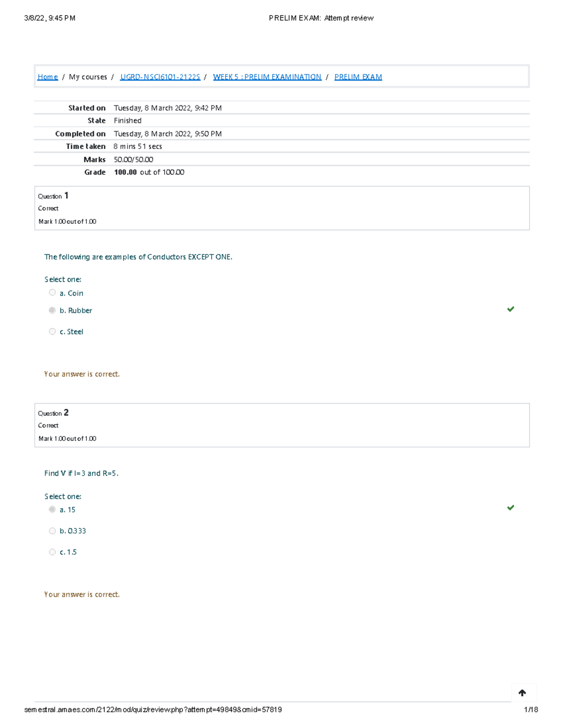563x728 pixels.
Task: Open the UGRD-NSCI6101-2122S course link
Action: pyautogui.click(x=160, y=76)
